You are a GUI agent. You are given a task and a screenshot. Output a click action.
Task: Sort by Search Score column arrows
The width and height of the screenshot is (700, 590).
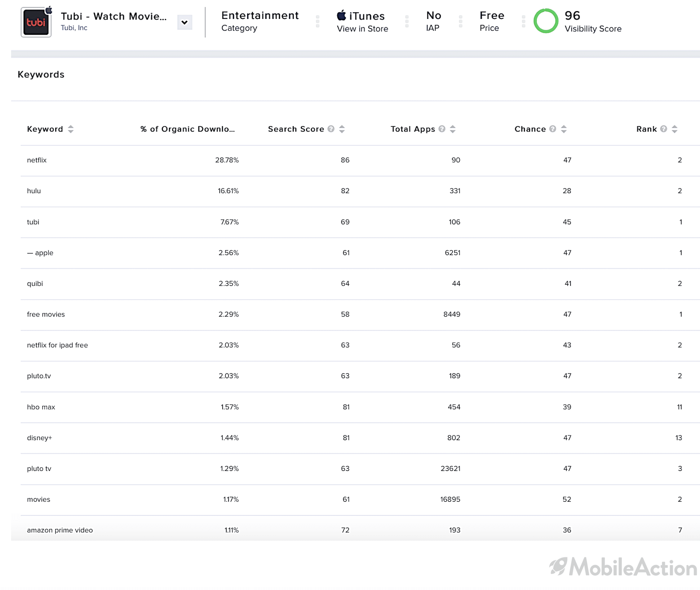tap(342, 129)
